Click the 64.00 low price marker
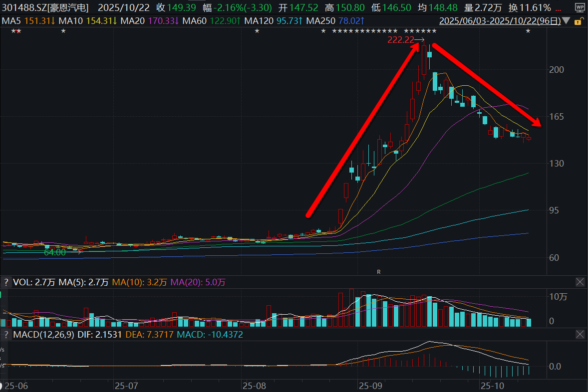The width and height of the screenshot is (588, 392). point(55,252)
